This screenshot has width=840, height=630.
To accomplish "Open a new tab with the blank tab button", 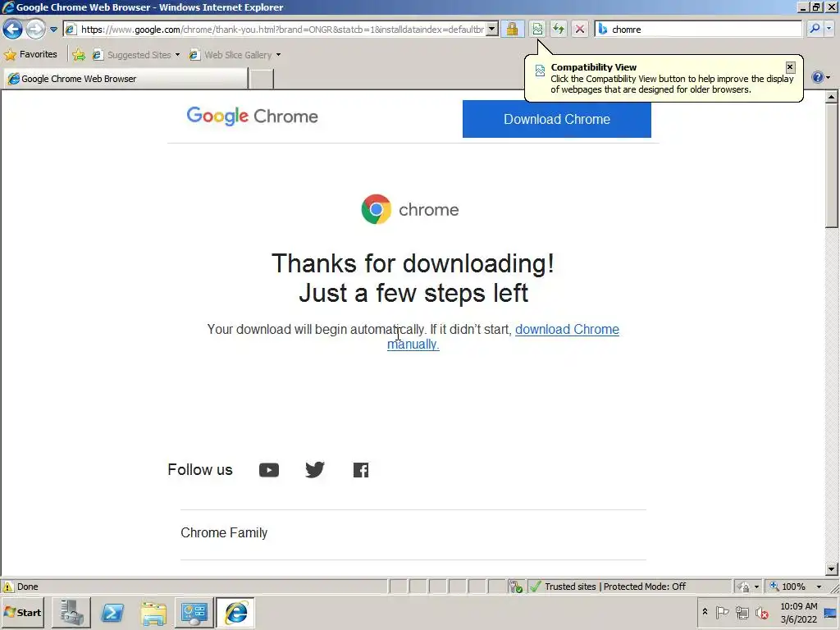I will [262, 79].
